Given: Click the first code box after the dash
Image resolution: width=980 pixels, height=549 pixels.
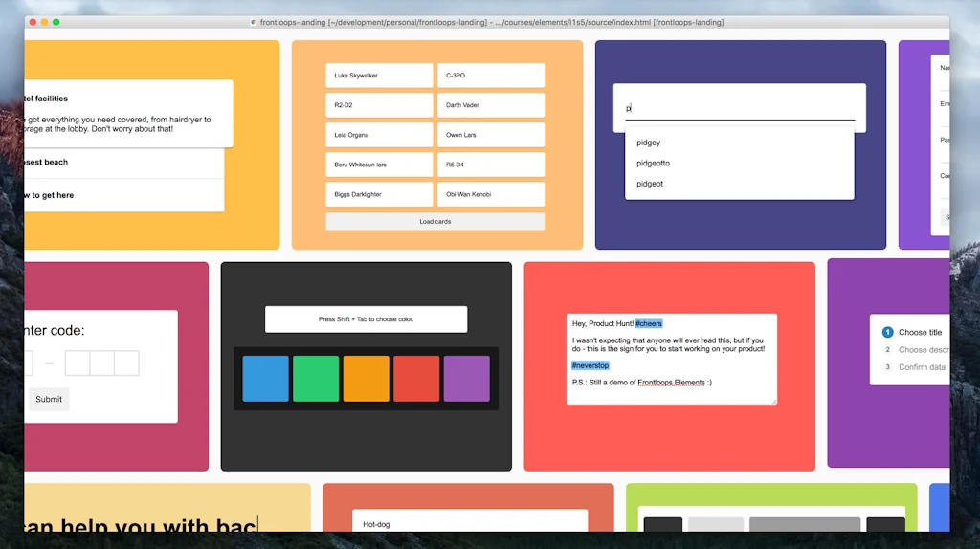Looking at the screenshot, I should pos(78,362).
